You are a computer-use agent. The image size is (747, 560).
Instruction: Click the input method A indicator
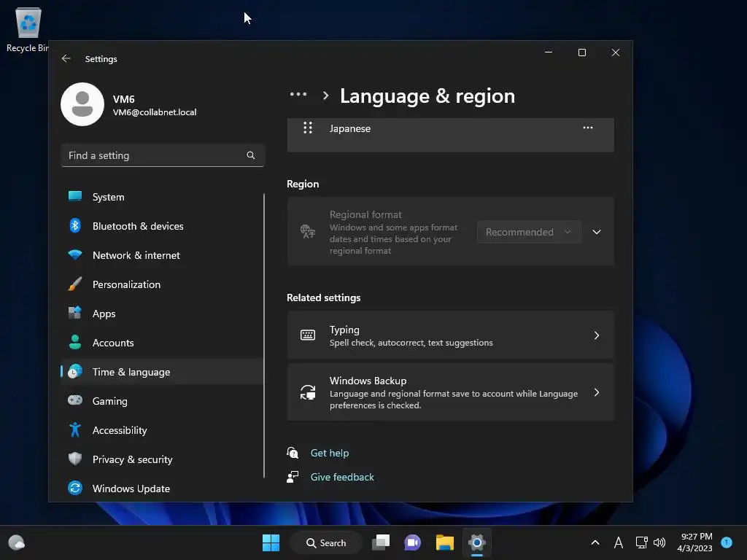coord(619,542)
